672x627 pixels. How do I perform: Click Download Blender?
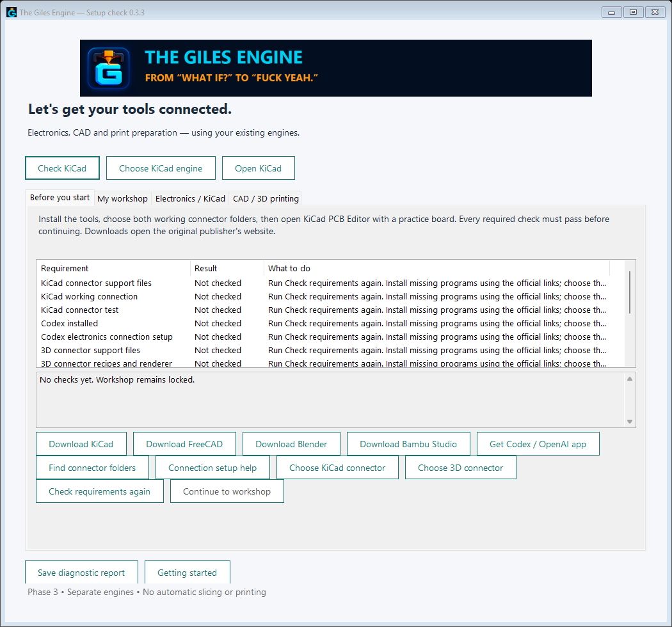(291, 444)
